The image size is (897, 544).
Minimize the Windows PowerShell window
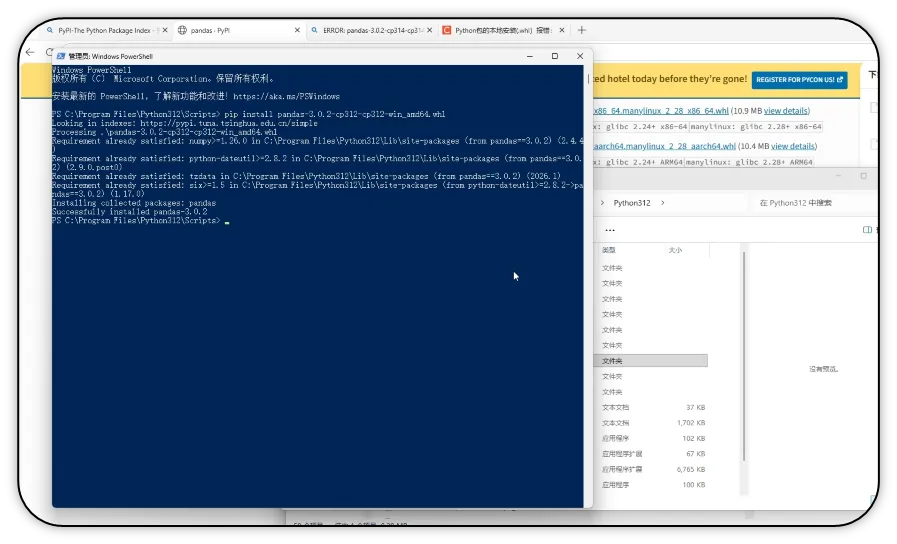click(x=530, y=56)
